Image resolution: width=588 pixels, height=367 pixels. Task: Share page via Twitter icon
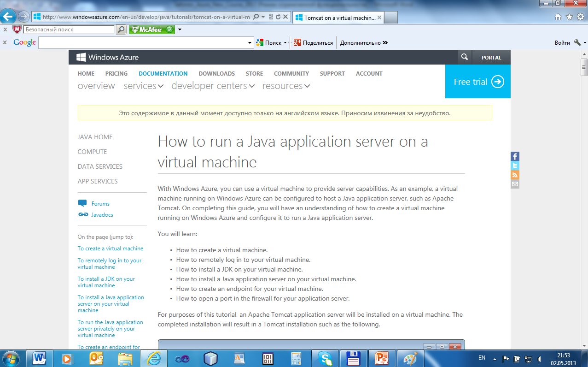515,166
